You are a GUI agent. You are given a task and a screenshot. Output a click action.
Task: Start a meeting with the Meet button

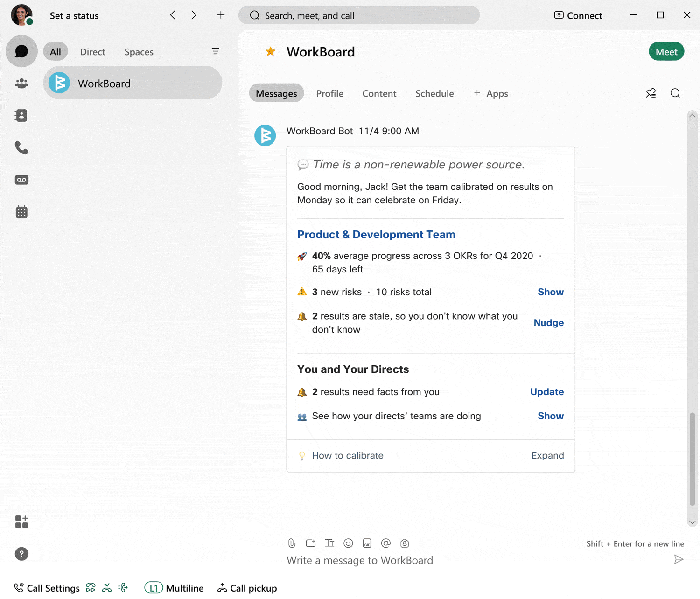666,51
